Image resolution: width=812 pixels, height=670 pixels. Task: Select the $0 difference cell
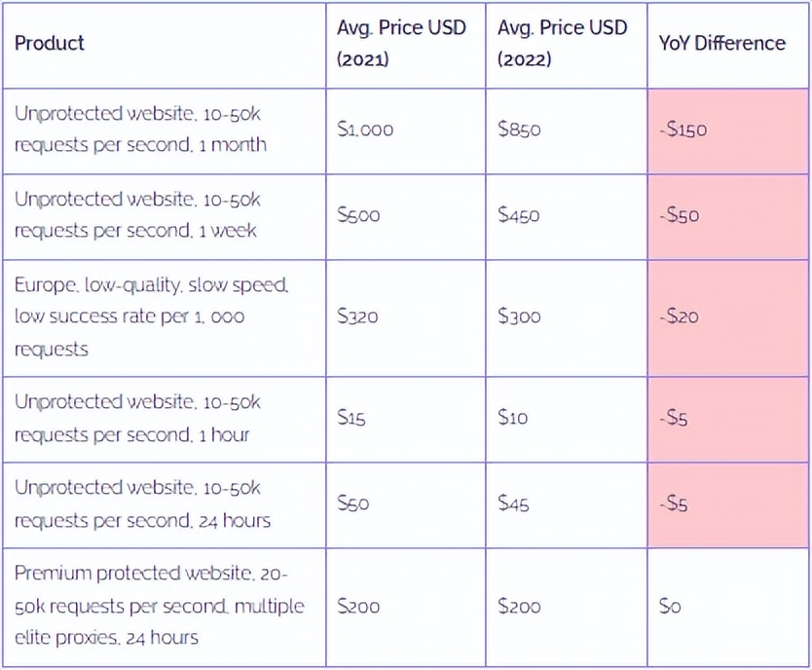(670, 606)
